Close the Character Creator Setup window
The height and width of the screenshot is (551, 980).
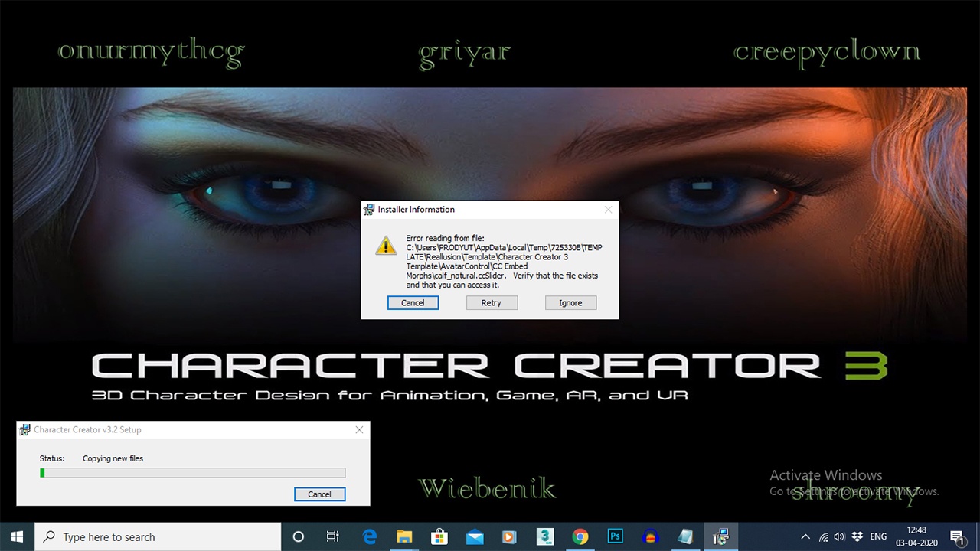point(359,430)
